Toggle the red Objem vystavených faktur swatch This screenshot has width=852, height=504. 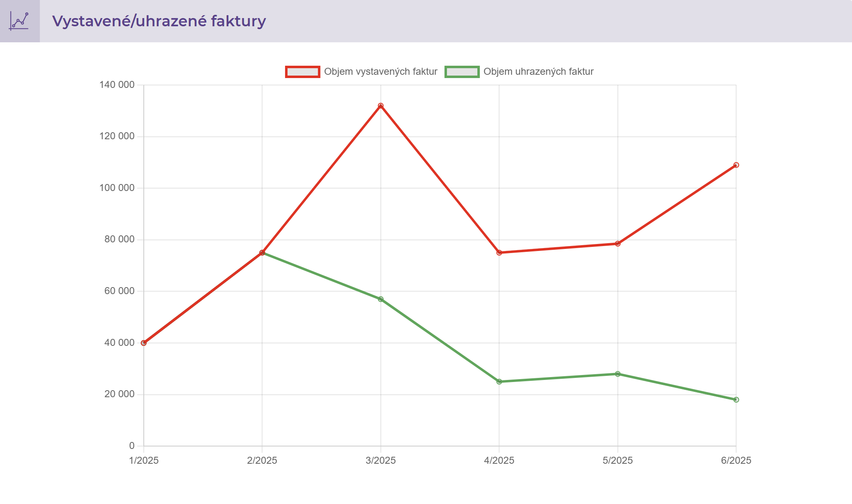[302, 72]
